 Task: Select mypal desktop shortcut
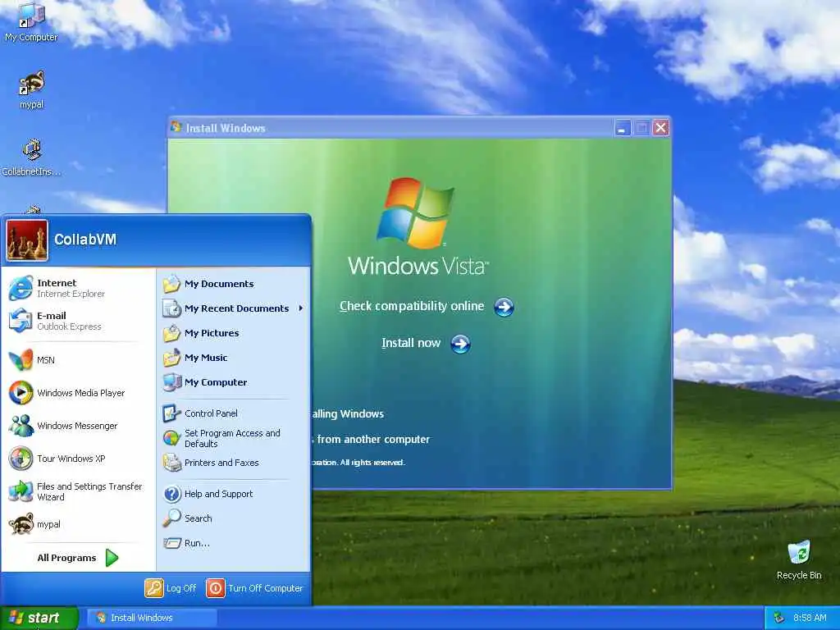31,89
